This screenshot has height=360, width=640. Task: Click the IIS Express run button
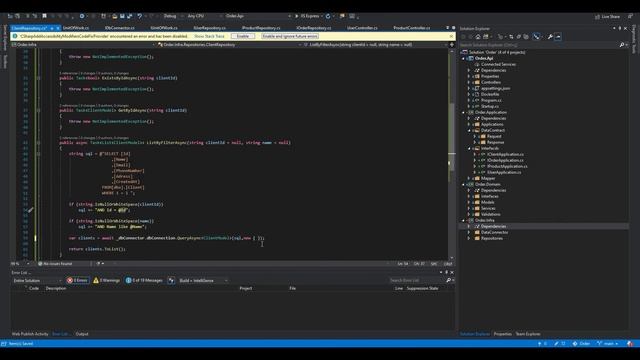pos(307,16)
